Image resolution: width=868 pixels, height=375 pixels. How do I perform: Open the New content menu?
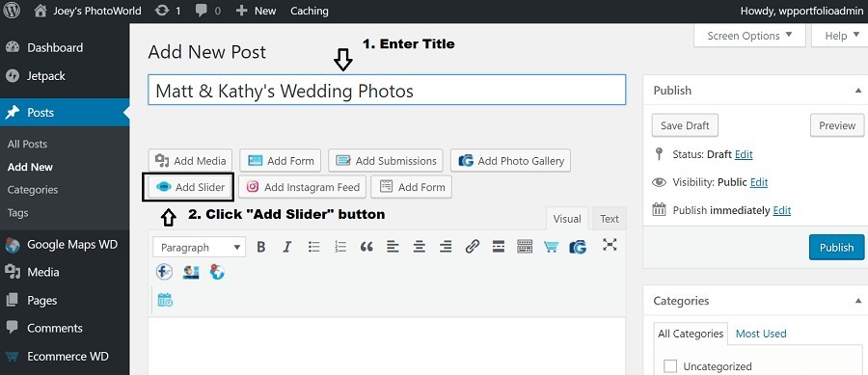point(256,11)
